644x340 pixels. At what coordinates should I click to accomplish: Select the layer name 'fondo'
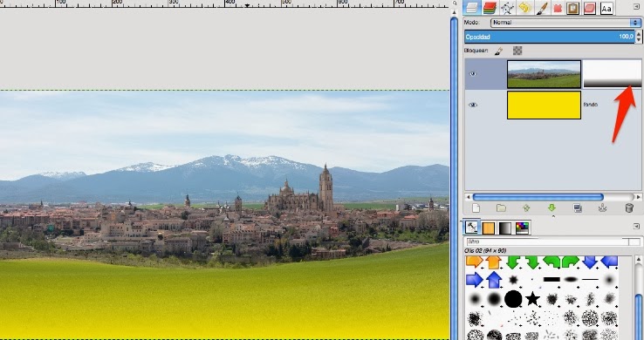(x=590, y=105)
